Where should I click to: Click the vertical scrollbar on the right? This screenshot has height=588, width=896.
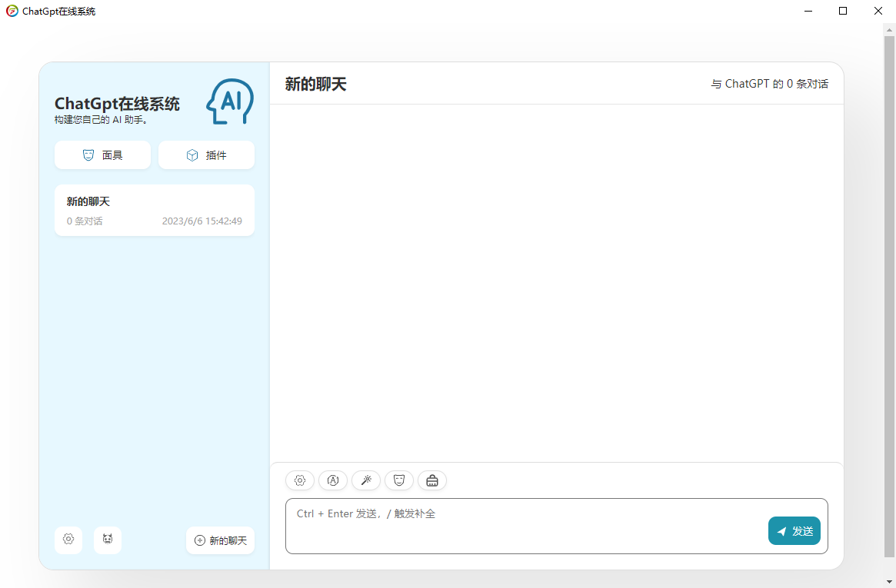[890, 296]
